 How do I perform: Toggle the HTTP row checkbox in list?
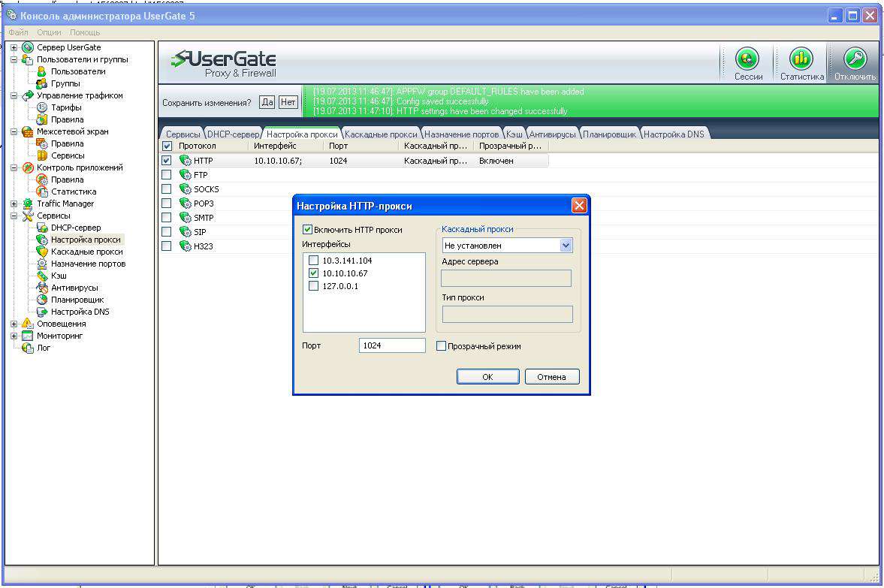coord(166,161)
